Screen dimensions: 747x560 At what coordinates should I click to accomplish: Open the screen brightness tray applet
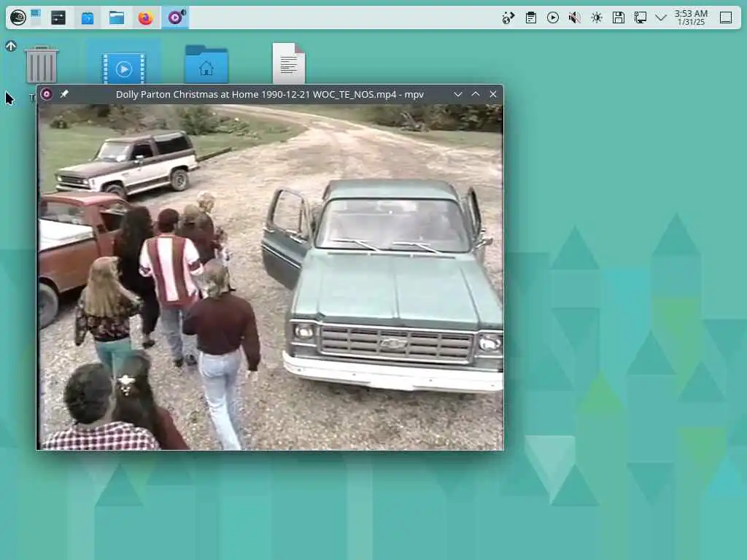(597, 17)
